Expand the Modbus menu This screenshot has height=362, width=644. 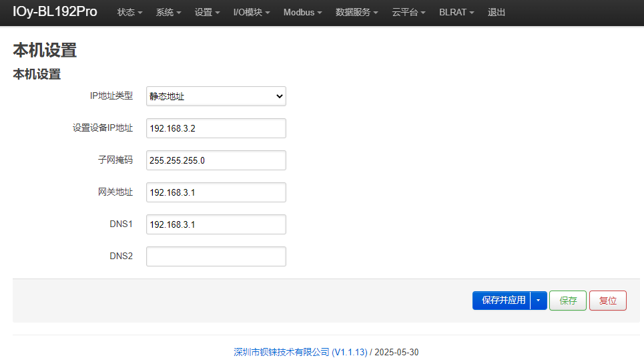click(303, 12)
